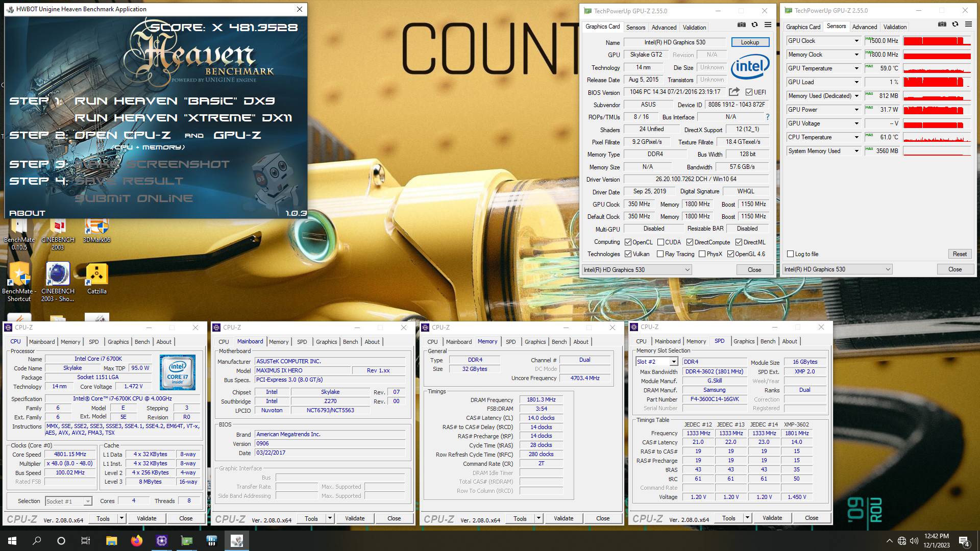The height and width of the screenshot is (551, 980).
Task: Click the Bus Interface question mark icon
Action: tap(767, 117)
